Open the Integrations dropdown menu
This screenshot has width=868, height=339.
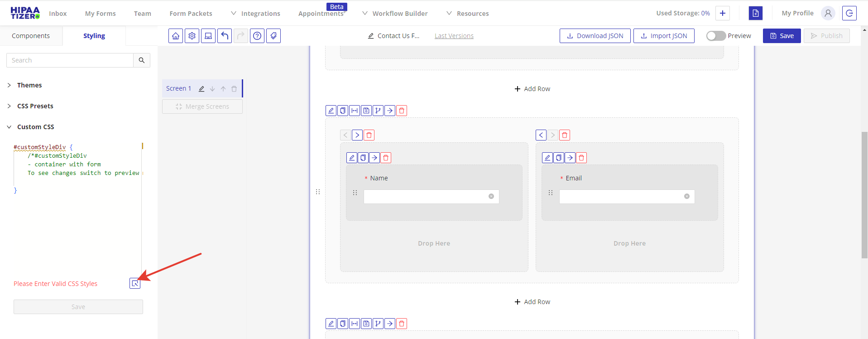[x=256, y=14]
